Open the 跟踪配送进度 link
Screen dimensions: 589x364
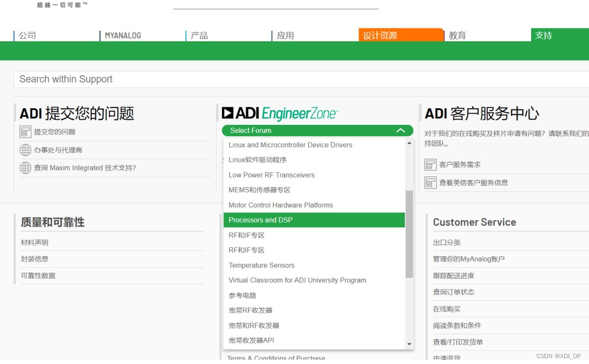(453, 276)
